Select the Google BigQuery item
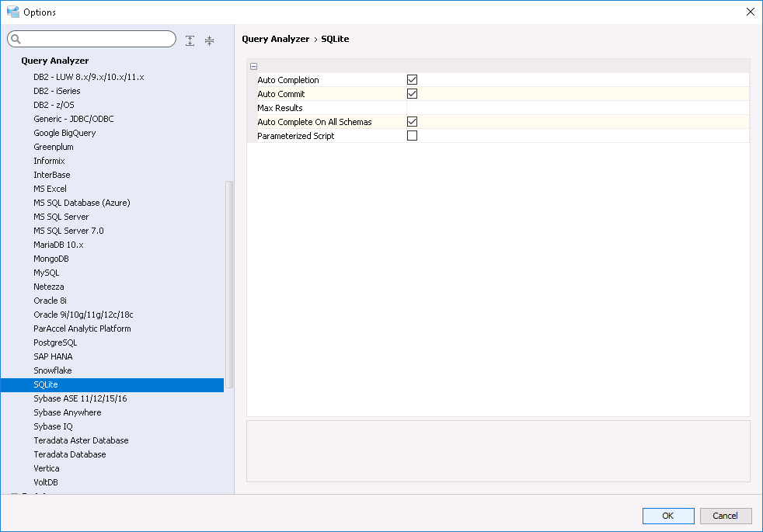The image size is (763, 532). 64,133
